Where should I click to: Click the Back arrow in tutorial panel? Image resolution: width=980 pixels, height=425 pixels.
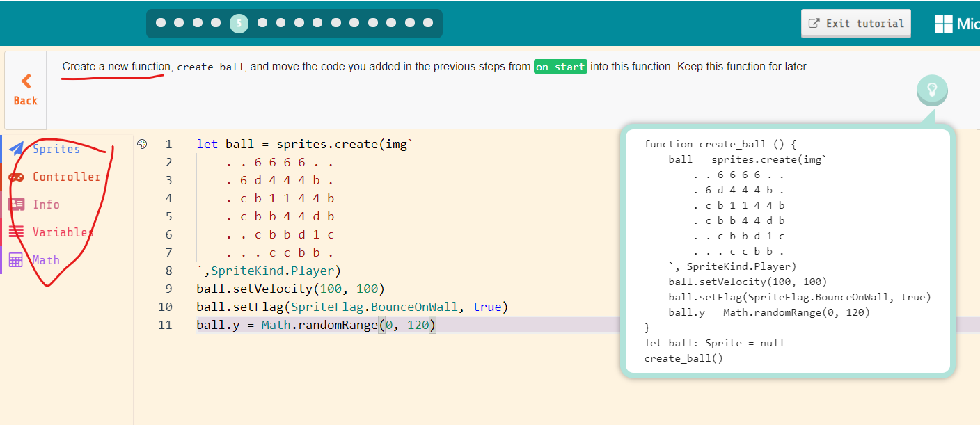(25, 80)
